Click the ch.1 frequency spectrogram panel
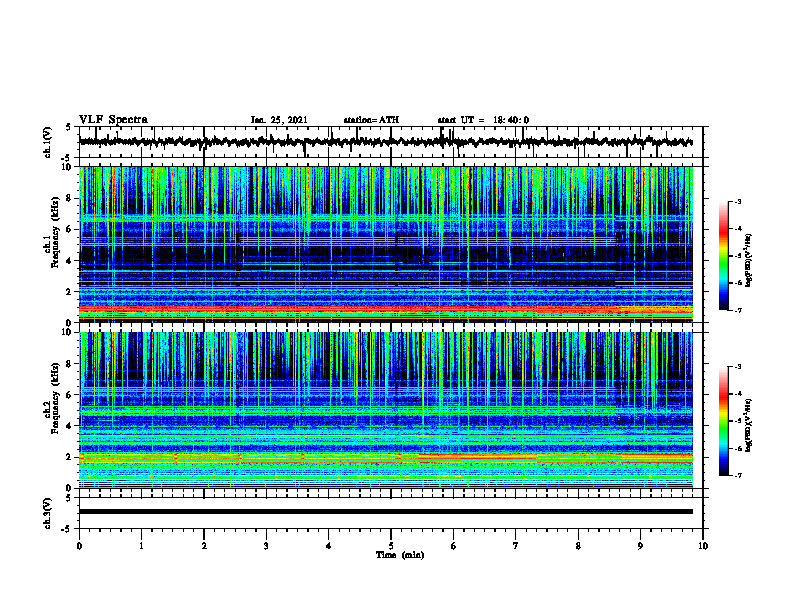The image size is (792, 612). pos(386,244)
